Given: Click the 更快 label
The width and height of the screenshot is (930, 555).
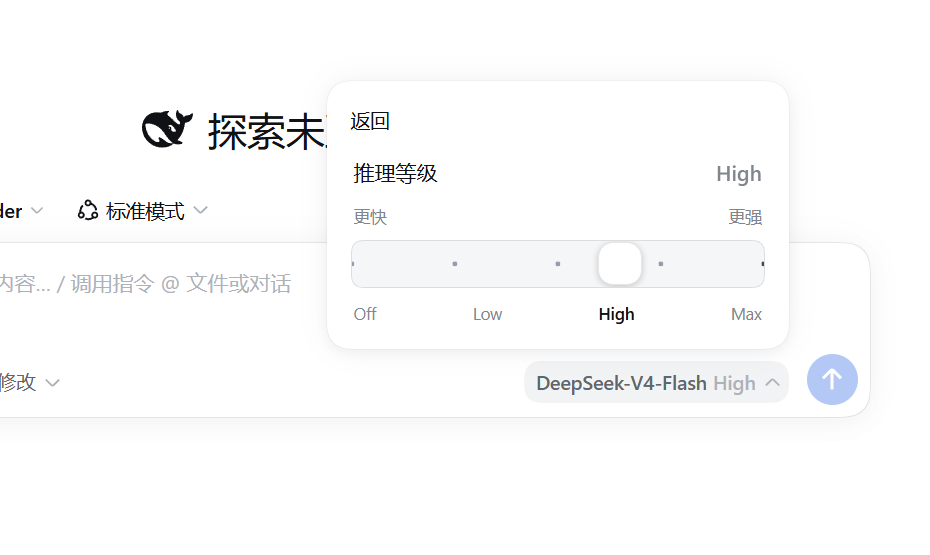Looking at the screenshot, I should pos(370,217).
